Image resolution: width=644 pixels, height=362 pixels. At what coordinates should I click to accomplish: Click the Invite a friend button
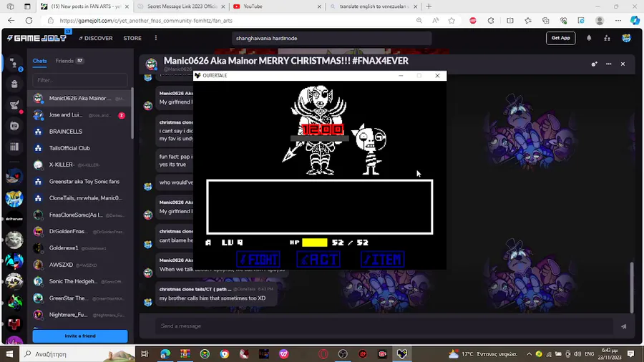80,336
